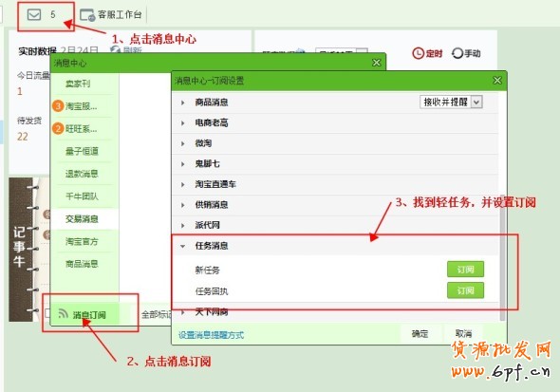This screenshot has width=560, height=392.
Task: Expand the 派代网 arrow
Action: pyautogui.click(x=183, y=226)
